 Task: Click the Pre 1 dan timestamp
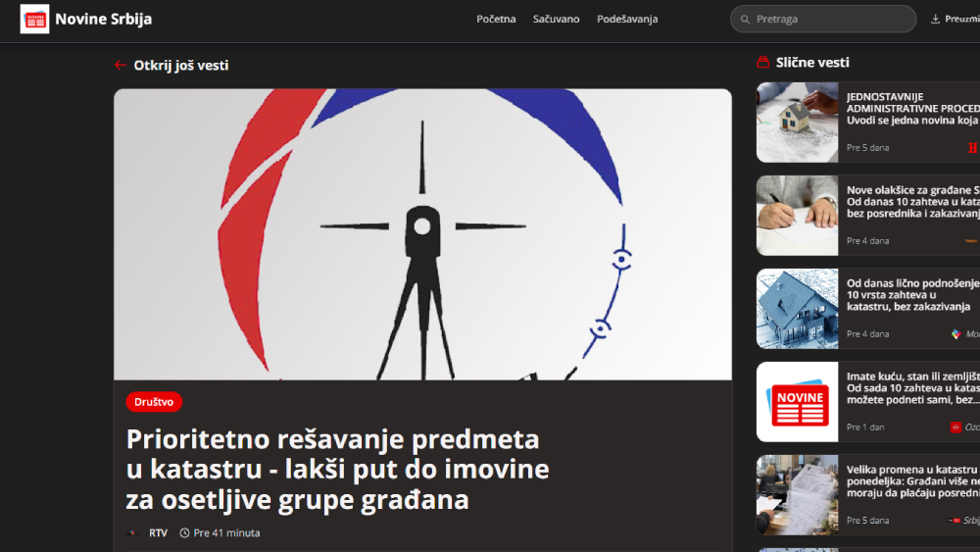coord(865,427)
